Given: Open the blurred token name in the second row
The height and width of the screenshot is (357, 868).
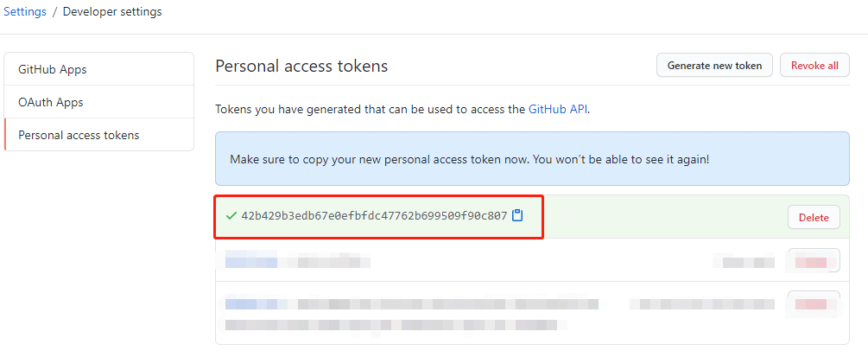Looking at the screenshot, I should coord(252,260).
